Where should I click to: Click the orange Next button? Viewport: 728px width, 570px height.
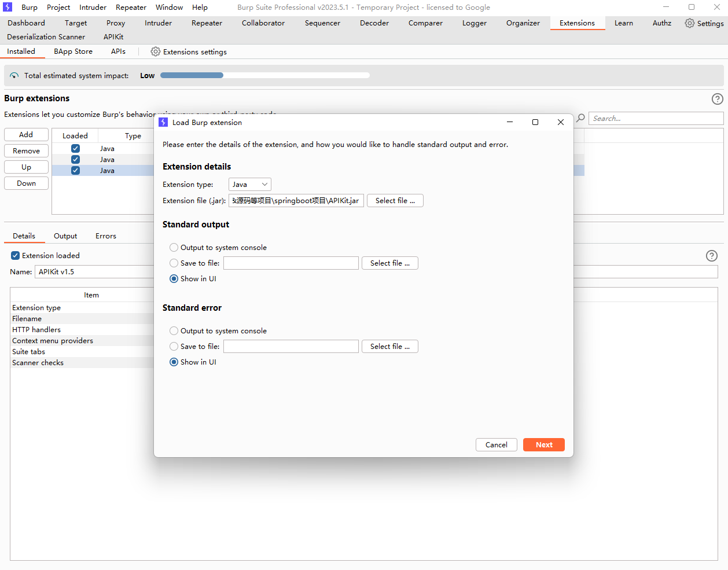tap(544, 445)
